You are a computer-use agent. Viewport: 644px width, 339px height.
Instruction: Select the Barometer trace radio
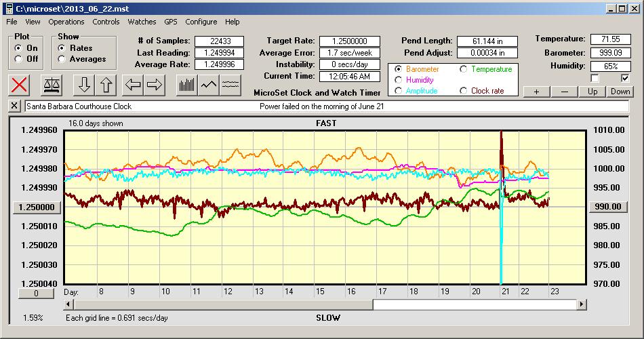coord(398,69)
